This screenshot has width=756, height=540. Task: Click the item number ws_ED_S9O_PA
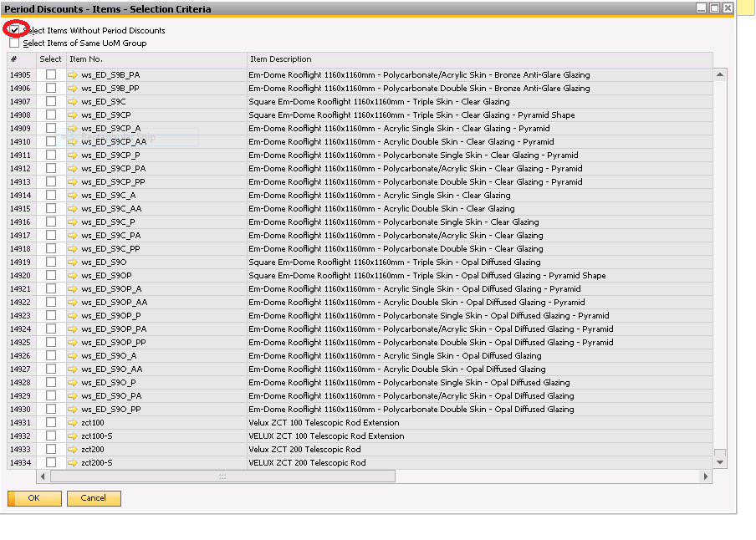tap(111, 396)
